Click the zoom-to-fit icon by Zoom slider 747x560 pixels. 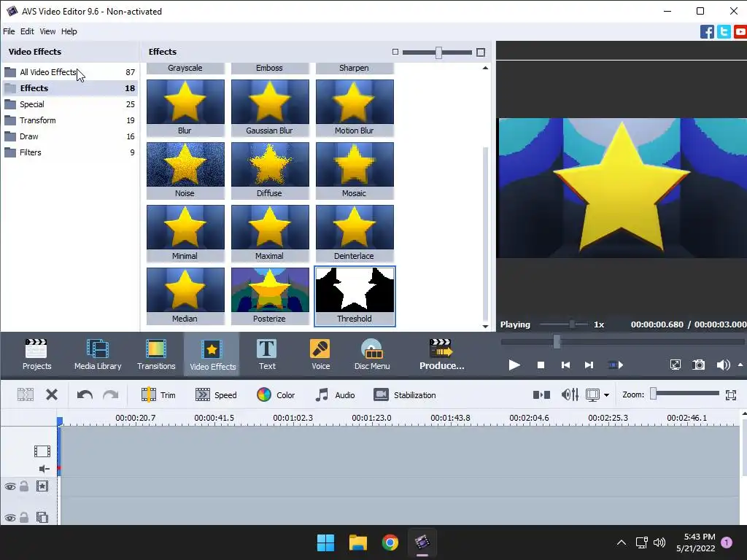[731, 394]
